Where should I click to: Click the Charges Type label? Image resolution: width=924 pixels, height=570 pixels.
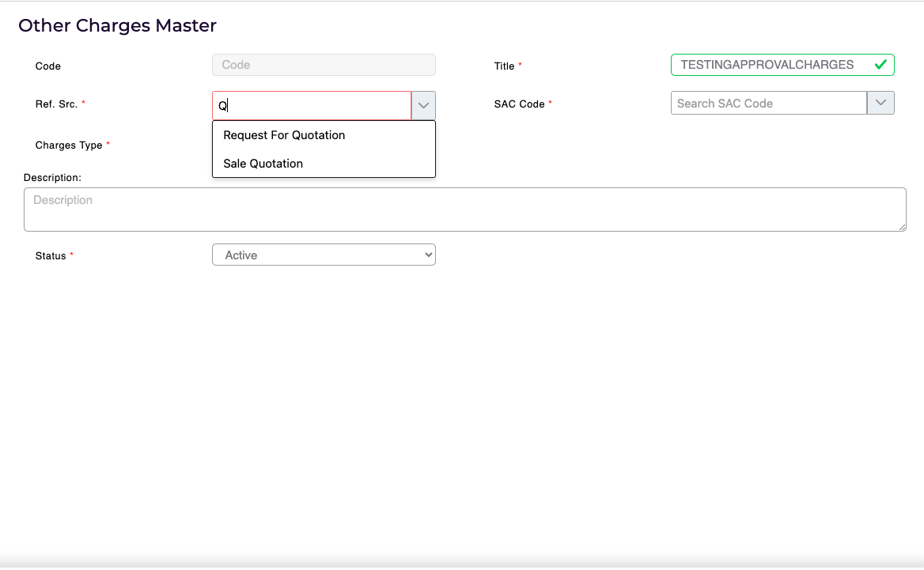pyautogui.click(x=69, y=145)
